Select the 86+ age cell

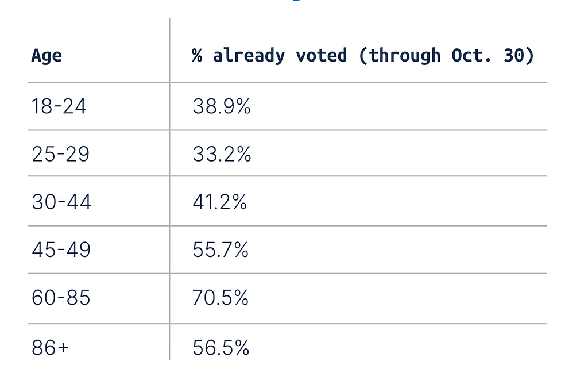click(50, 347)
